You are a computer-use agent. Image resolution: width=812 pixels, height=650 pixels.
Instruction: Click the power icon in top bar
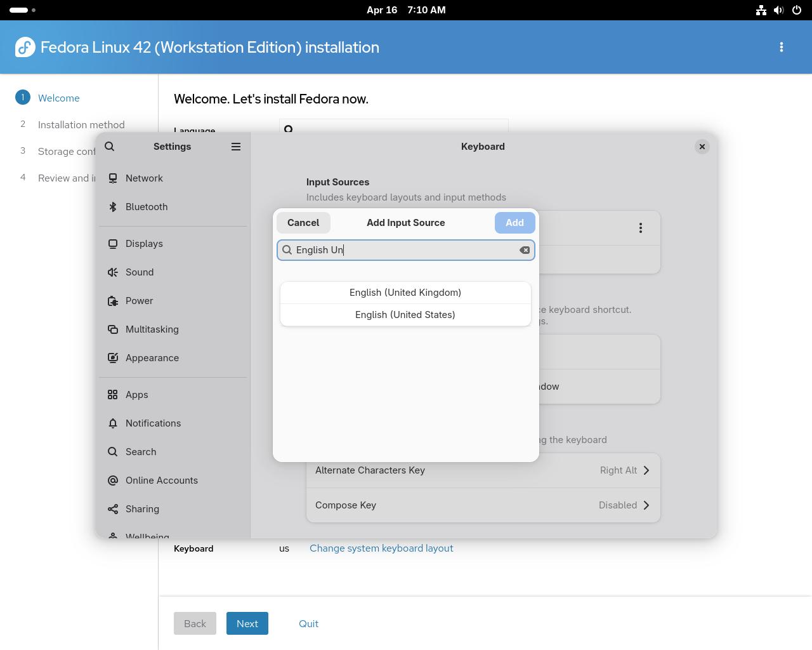pyautogui.click(x=797, y=10)
